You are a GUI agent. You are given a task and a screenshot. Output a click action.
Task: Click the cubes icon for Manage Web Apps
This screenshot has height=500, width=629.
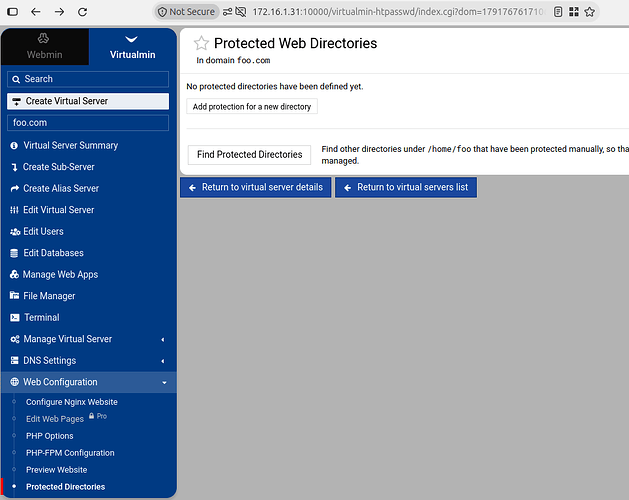pos(14,274)
